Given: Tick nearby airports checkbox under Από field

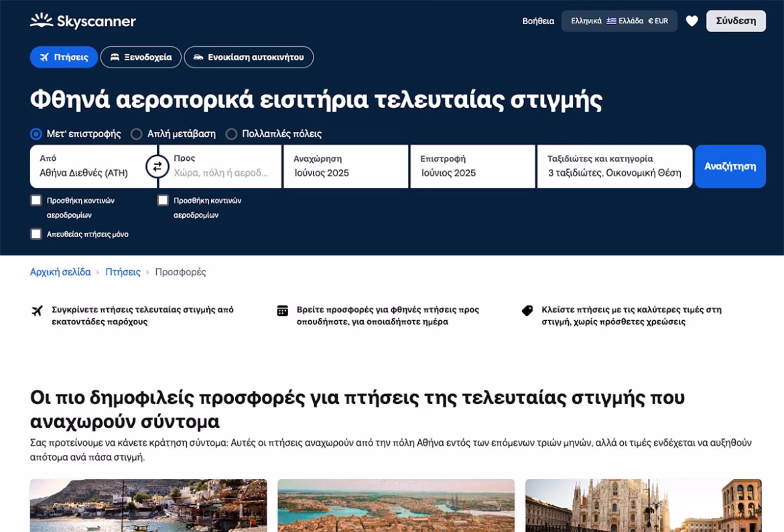Looking at the screenshot, I should pyautogui.click(x=36, y=200).
